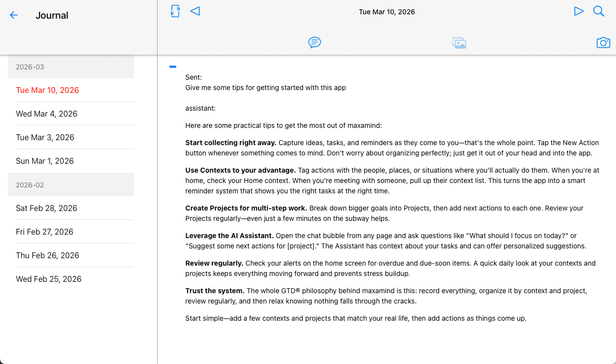616x364 pixels.
Task: Collapse the entry text block with minus control
Action: [173, 66]
